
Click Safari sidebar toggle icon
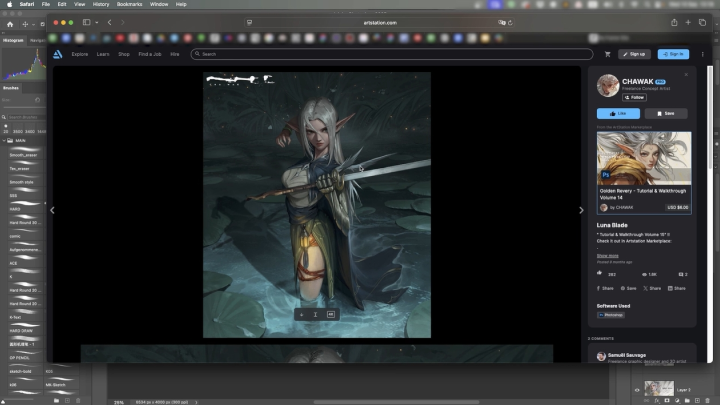click(x=86, y=22)
